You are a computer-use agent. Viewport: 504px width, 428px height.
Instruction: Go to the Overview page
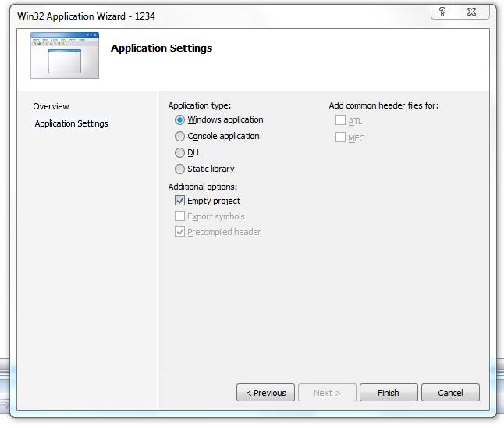[x=51, y=106]
